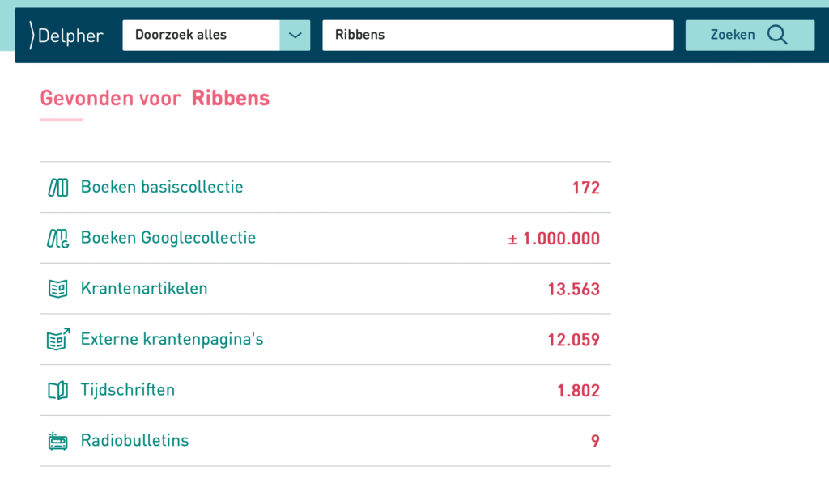Open Tijdschriften results
Viewport: 829px width, 504px height.
click(x=325, y=390)
